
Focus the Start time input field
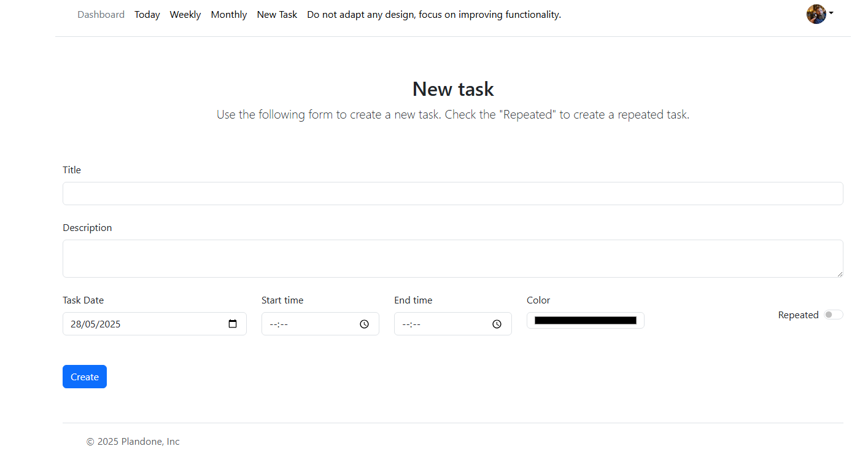[x=307, y=324]
